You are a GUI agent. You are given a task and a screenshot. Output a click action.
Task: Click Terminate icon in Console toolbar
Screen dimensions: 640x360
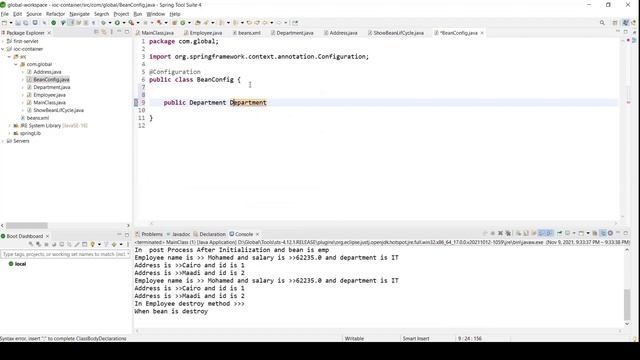coord(493,233)
